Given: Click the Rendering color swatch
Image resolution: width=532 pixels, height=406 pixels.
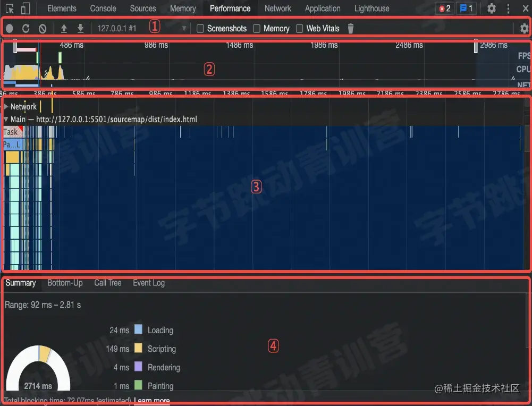Looking at the screenshot, I should click(138, 367).
